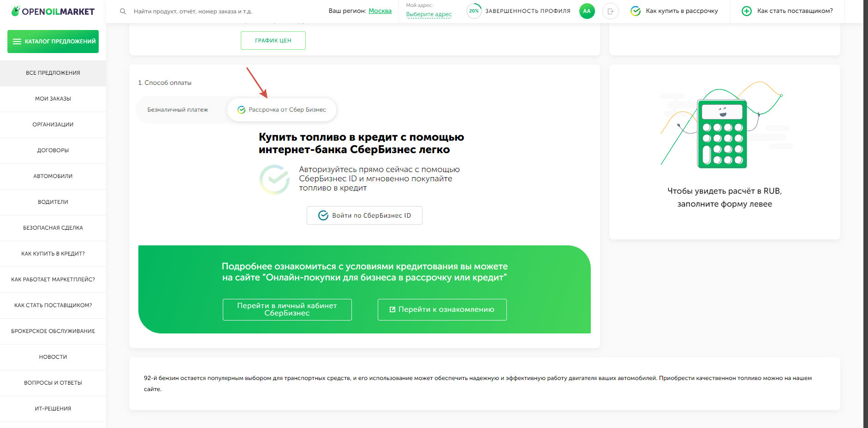Screen dimensions: 868x428
Task: Open Как стать поставщиком? header link
Action: click(795, 11)
